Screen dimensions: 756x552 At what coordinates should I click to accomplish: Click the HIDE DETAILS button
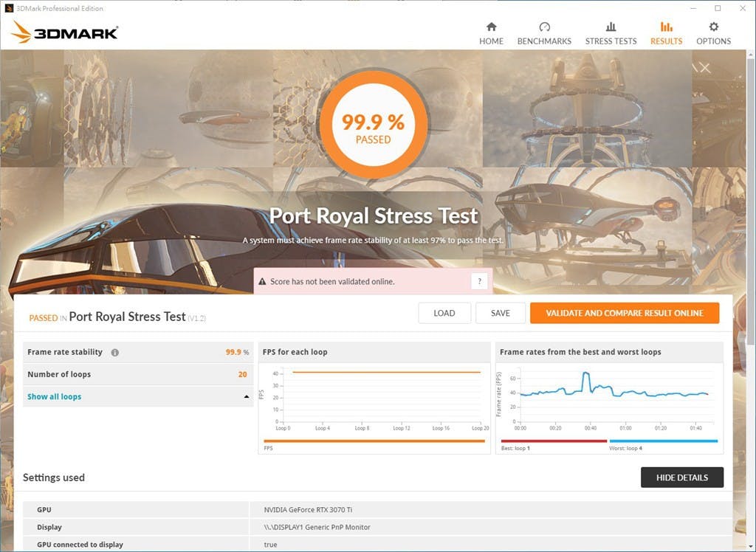(x=682, y=477)
